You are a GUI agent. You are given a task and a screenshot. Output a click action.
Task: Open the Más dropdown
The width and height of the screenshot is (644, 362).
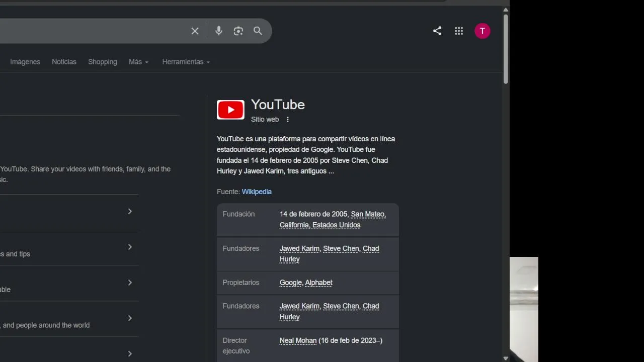[139, 62]
